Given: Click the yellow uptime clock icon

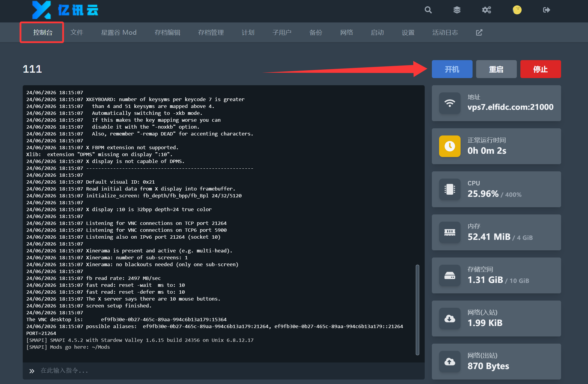Looking at the screenshot, I should click(450, 146).
